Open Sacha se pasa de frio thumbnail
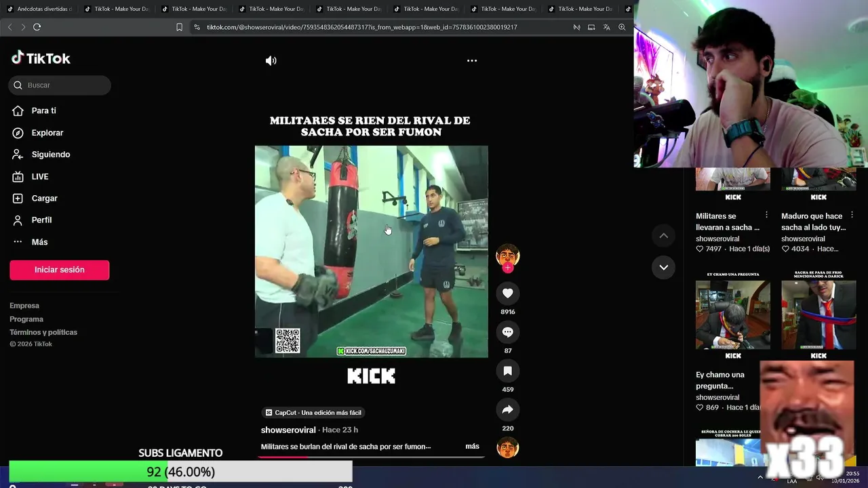The width and height of the screenshot is (868, 488). coord(818,315)
